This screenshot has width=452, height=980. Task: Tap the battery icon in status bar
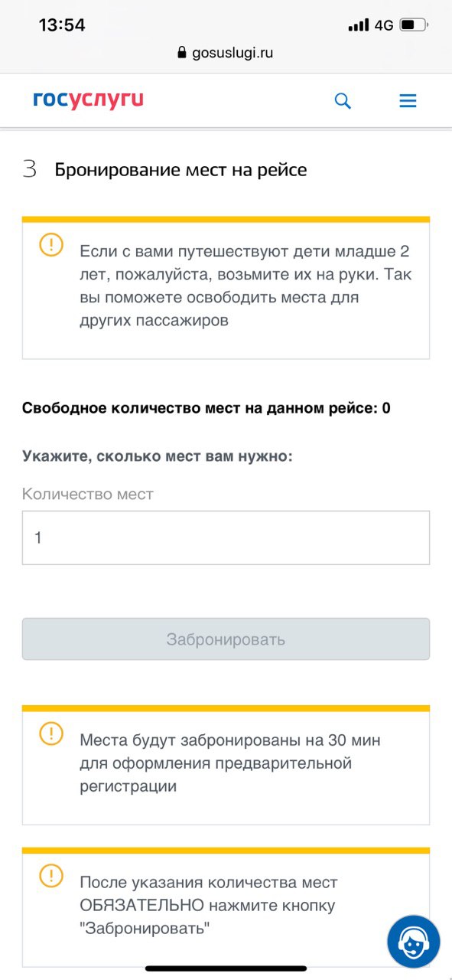(x=415, y=25)
